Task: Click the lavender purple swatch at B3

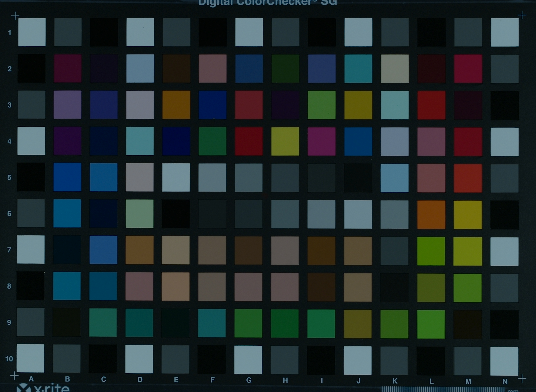Action: click(x=67, y=105)
